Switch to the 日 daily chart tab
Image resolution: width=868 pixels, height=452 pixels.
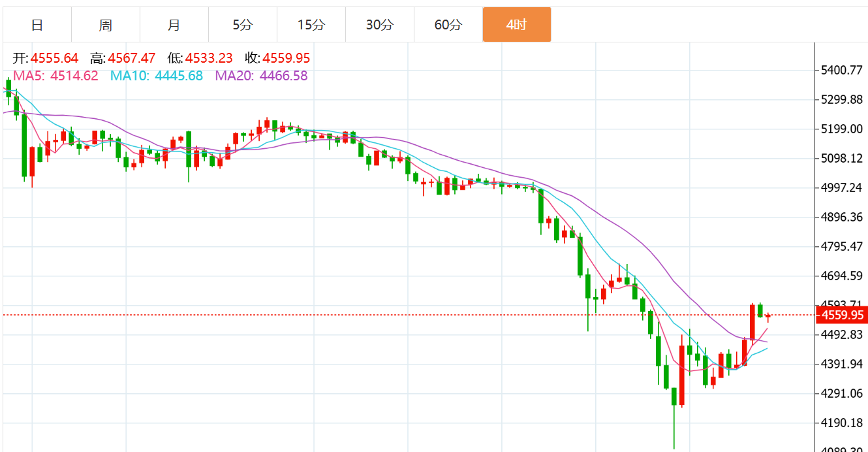(x=37, y=25)
